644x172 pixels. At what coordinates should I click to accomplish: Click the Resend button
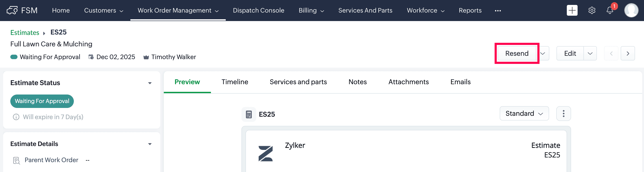517,54
